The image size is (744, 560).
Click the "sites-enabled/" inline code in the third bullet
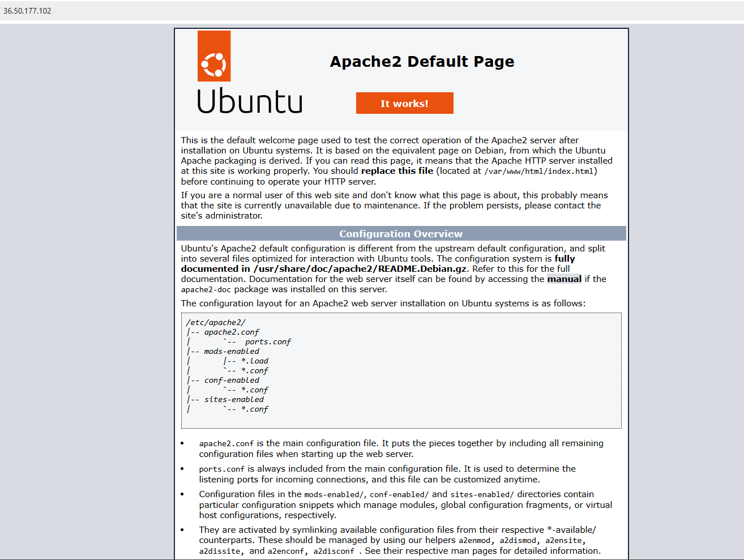[482, 495]
